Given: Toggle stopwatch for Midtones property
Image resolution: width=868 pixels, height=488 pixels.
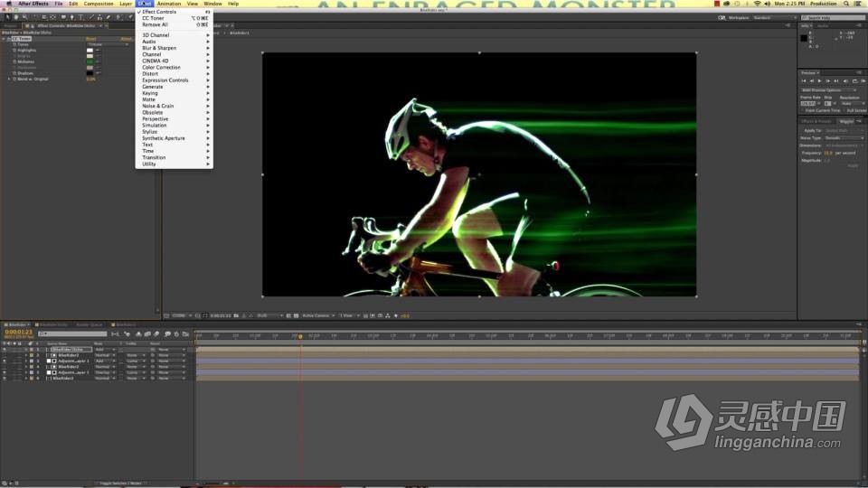Looking at the screenshot, I should point(14,61).
